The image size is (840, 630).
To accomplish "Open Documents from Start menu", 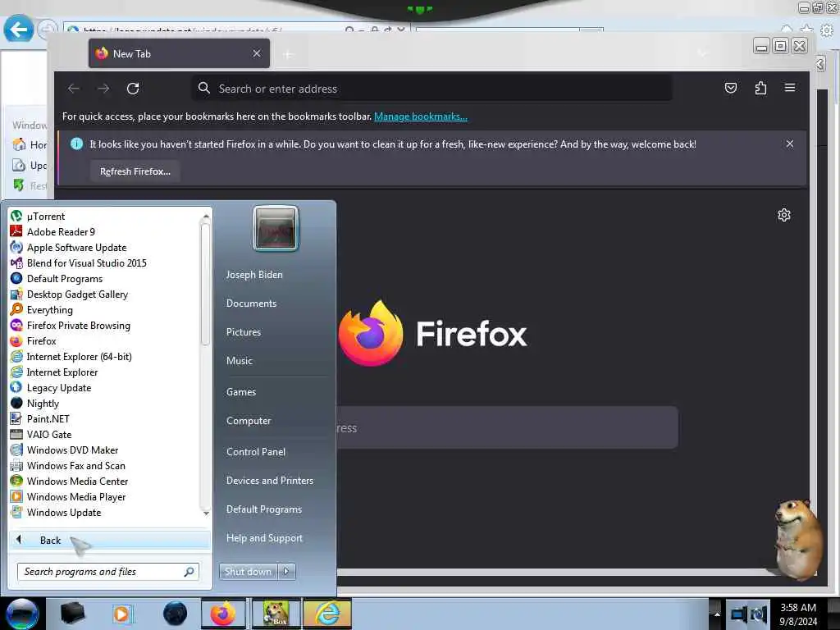I will (251, 304).
